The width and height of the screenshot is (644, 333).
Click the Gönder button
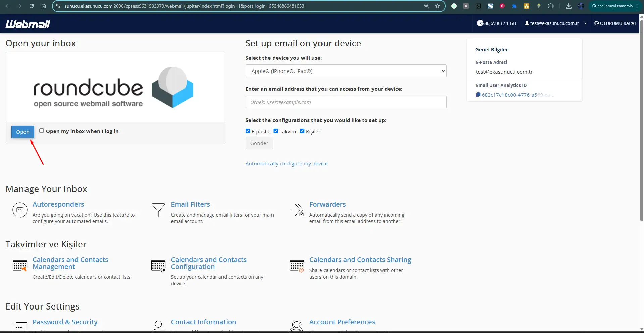pyautogui.click(x=259, y=143)
